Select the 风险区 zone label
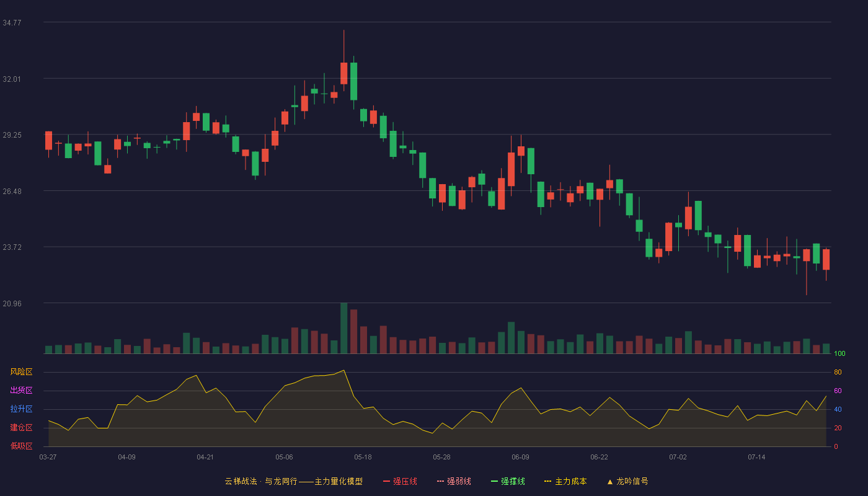 point(21,372)
